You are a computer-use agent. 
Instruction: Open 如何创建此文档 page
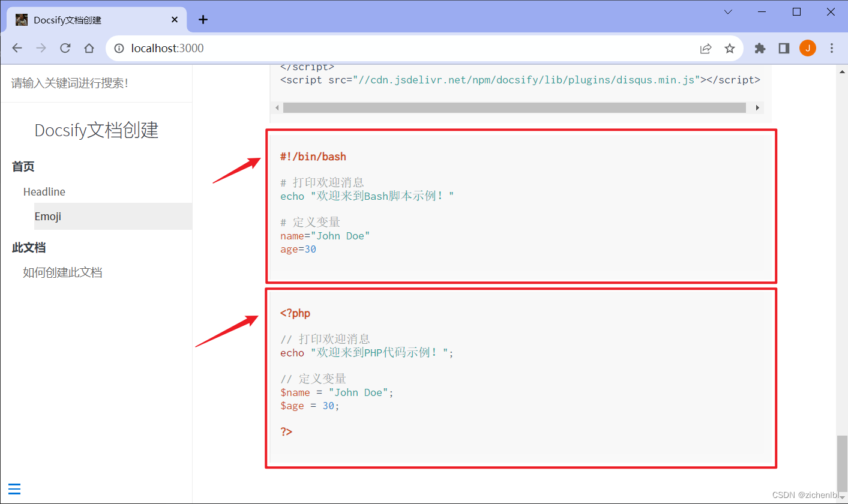coord(62,272)
